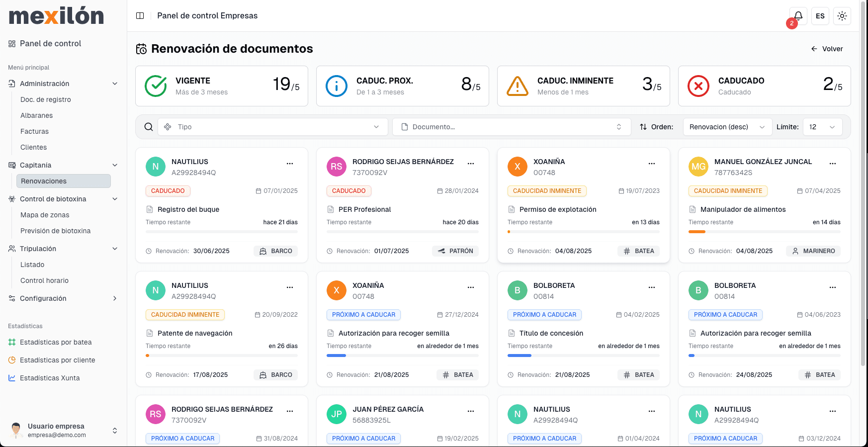
Task: Open options menu on PER Profesional card
Action: click(x=471, y=163)
